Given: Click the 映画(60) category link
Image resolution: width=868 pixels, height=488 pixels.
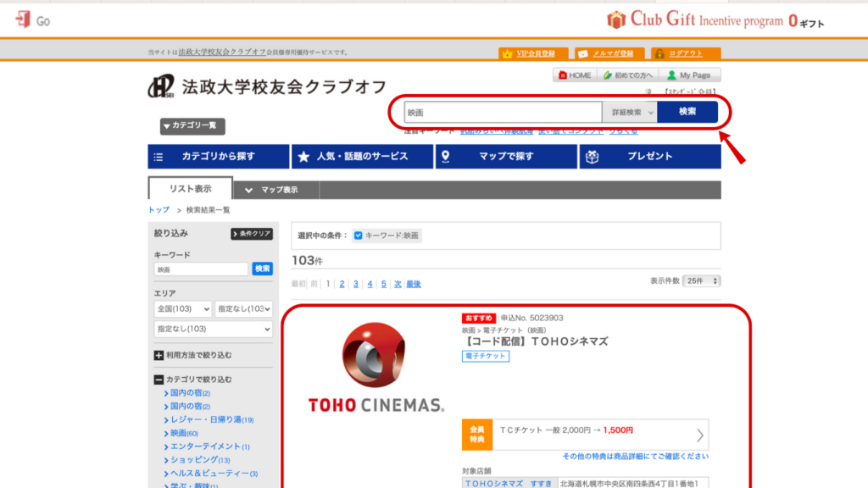Looking at the screenshot, I should pyautogui.click(x=184, y=433).
